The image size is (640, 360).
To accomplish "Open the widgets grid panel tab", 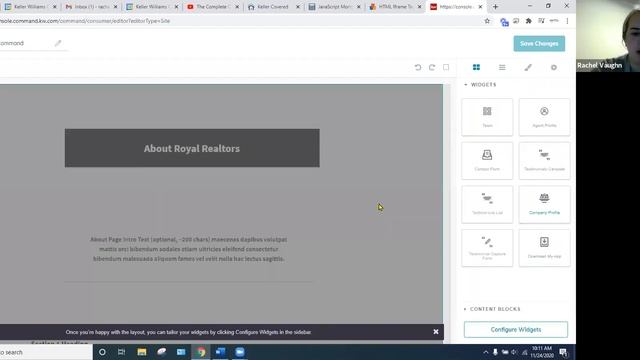I will [x=476, y=67].
